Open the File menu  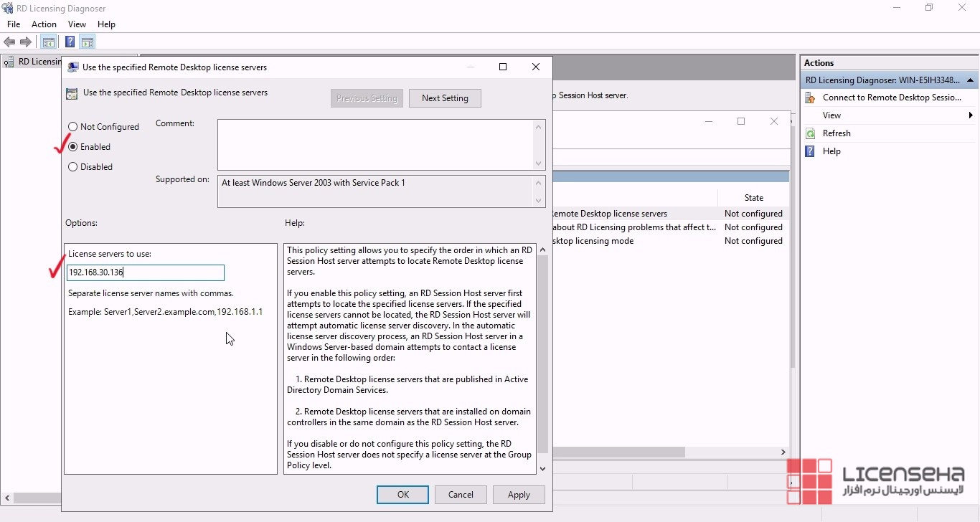click(x=14, y=24)
